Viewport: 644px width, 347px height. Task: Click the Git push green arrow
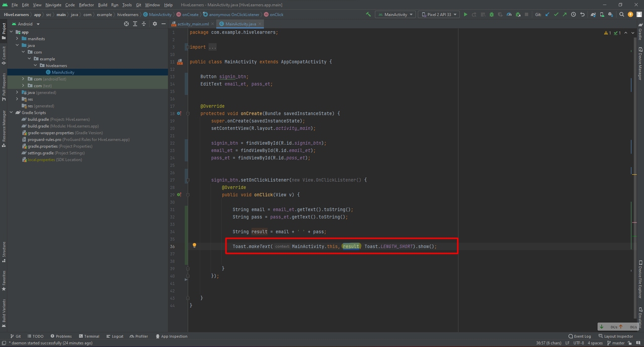565,15
